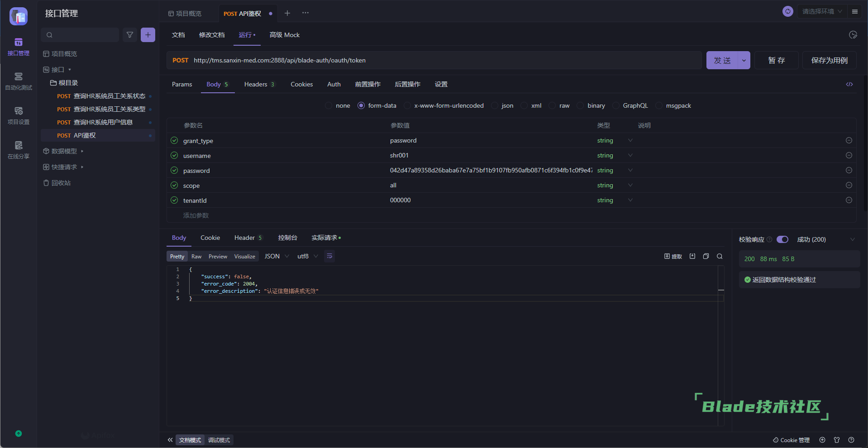Screen dimensions: 868x448
Task: Click the generate code icon
Action: pyautogui.click(x=849, y=84)
